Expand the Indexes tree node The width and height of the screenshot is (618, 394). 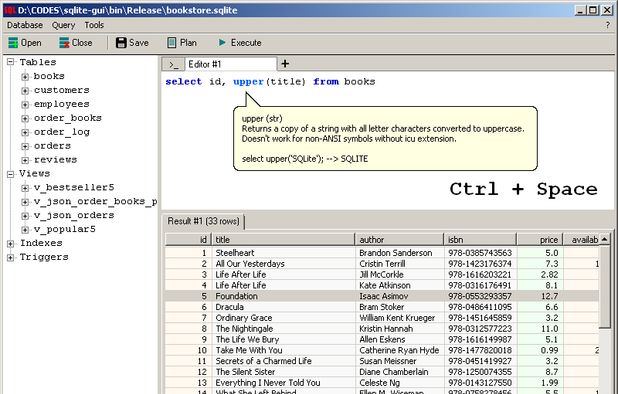click(x=11, y=243)
